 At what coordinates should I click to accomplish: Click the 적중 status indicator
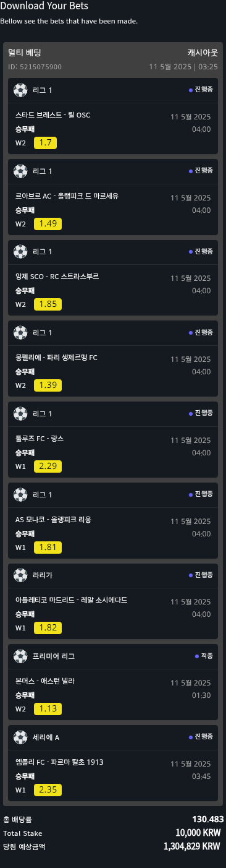click(204, 656)
